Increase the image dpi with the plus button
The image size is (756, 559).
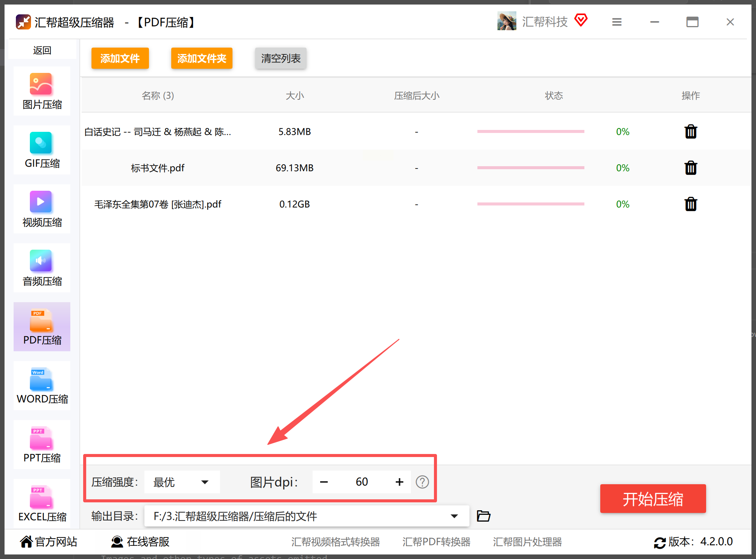400,482
